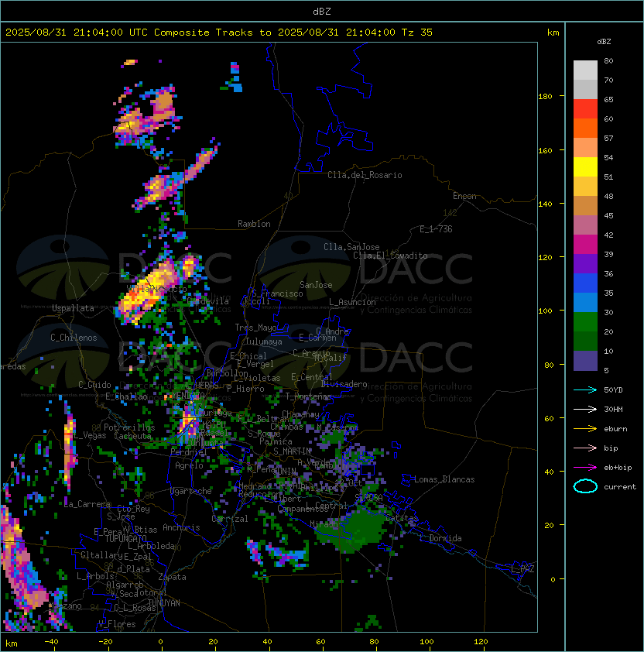The height and width of the screenshot is (652, 644).
Task: Click the 60 km horizontal axis tick
Action: [x=320, y=642]
